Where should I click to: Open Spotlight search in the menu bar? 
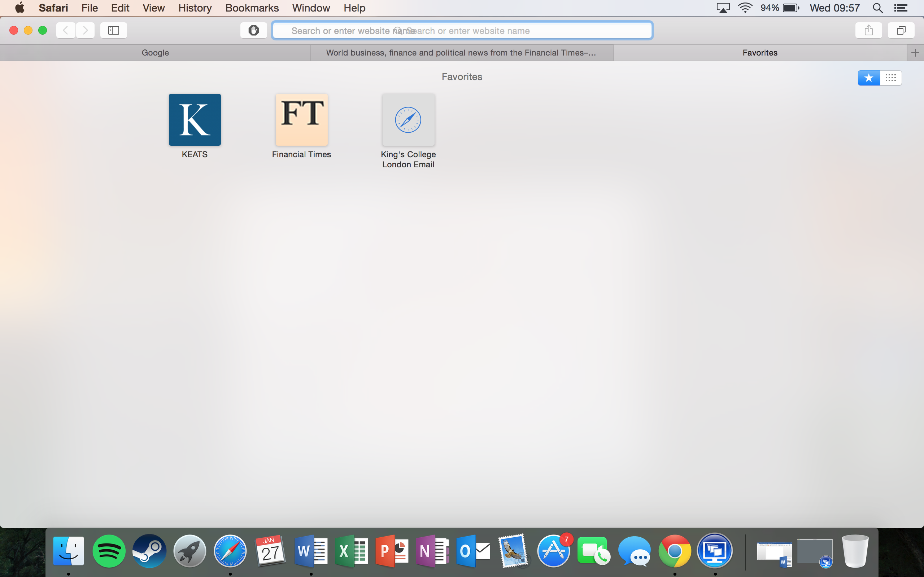pyautogui.click(x=877, y=8)
